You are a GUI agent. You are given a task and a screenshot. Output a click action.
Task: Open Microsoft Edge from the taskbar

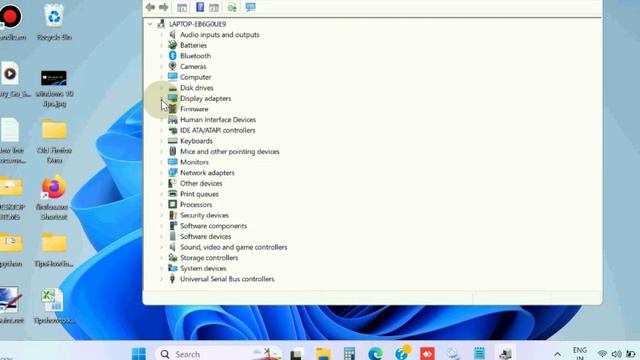point(375,353)
